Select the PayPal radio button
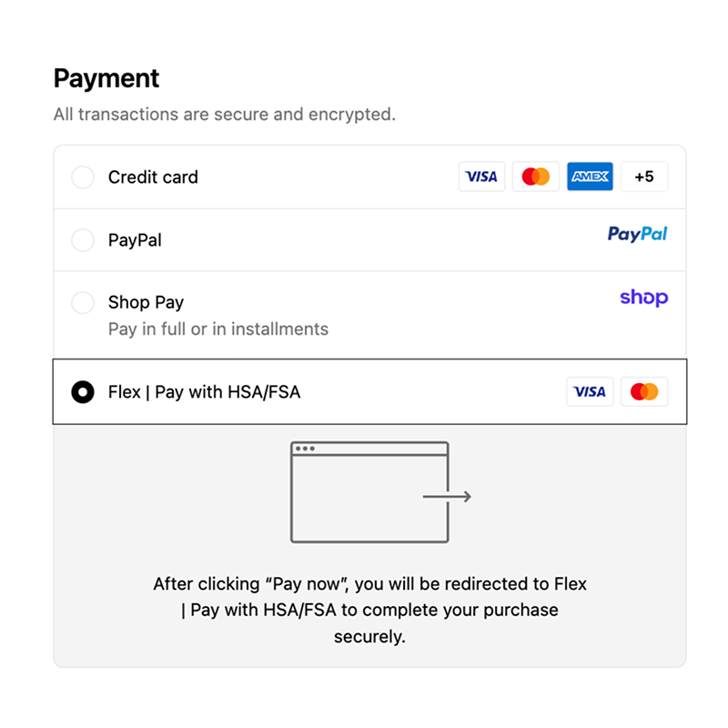 pyautogui.click(x=83, y=240)
